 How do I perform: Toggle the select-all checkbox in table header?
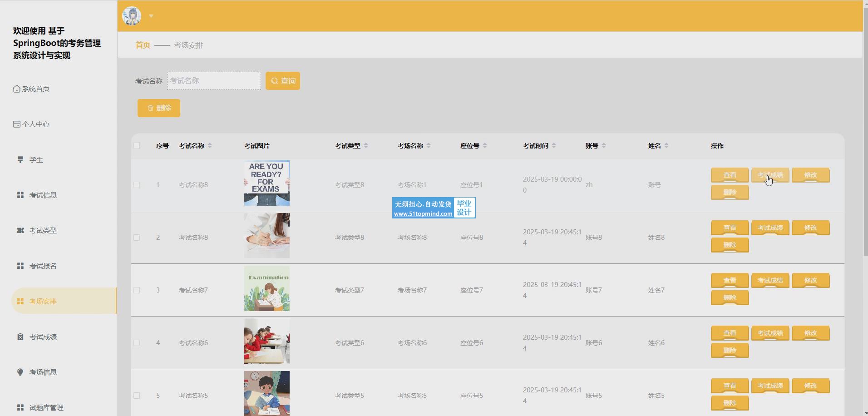[x=137, y=146]
